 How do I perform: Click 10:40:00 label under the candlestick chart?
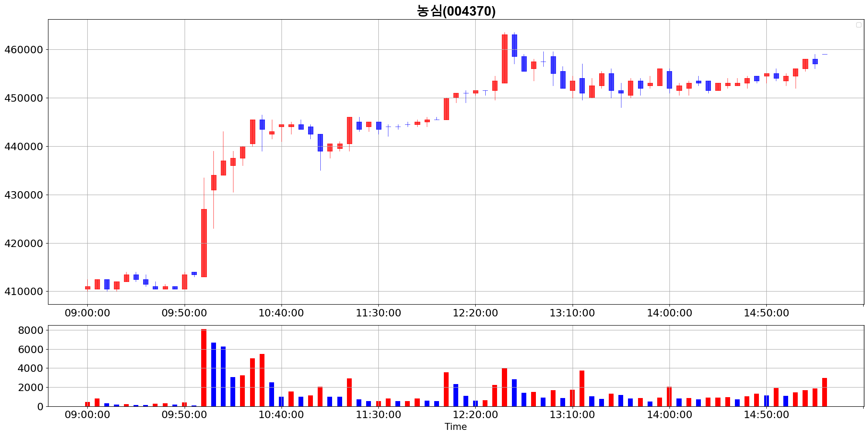click(x=281, y=313)
